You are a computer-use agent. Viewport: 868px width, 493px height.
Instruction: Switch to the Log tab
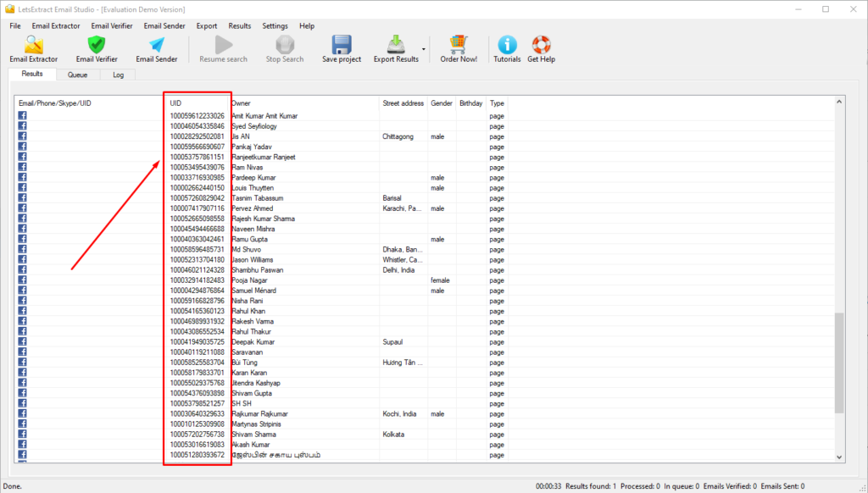click(x=119, y=75)
